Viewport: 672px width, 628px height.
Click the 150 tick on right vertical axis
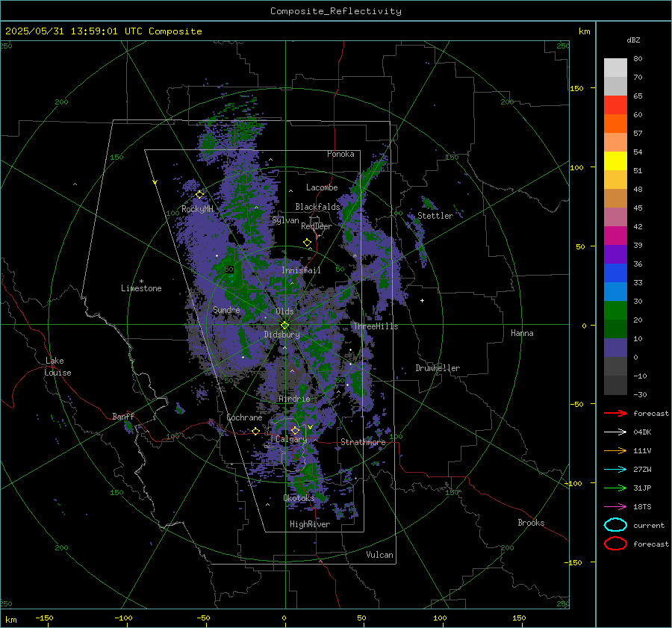tap(577, 88)
